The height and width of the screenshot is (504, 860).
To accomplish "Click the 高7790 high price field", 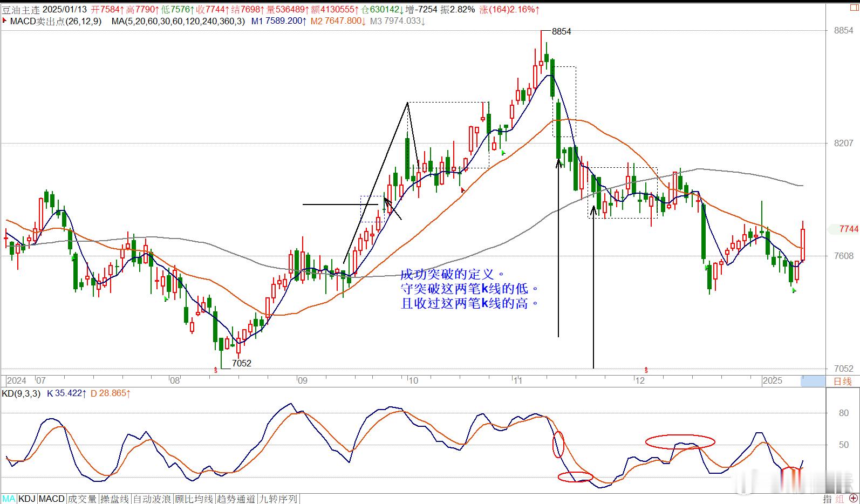I will click(142, 9).
